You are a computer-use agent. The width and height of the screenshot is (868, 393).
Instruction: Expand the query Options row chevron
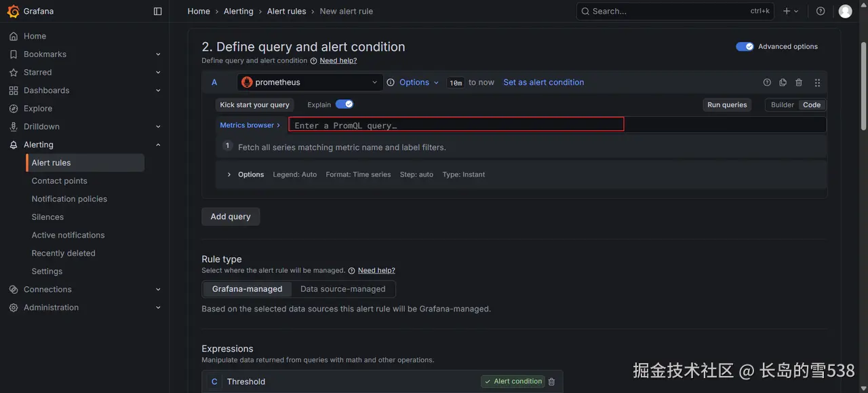[x=229, y=174]
